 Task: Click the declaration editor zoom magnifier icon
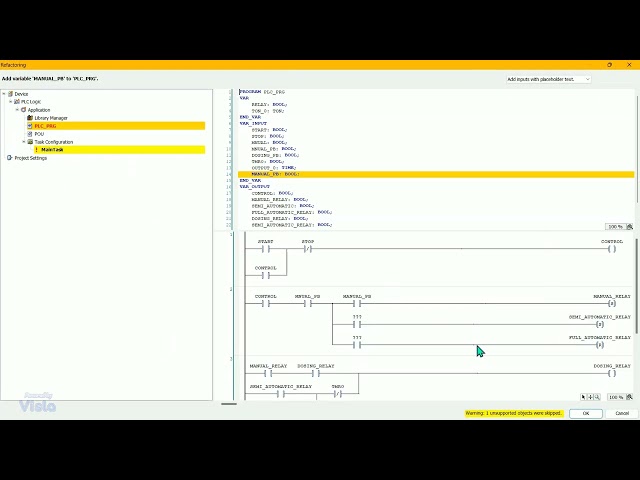(x=630, y=227)
